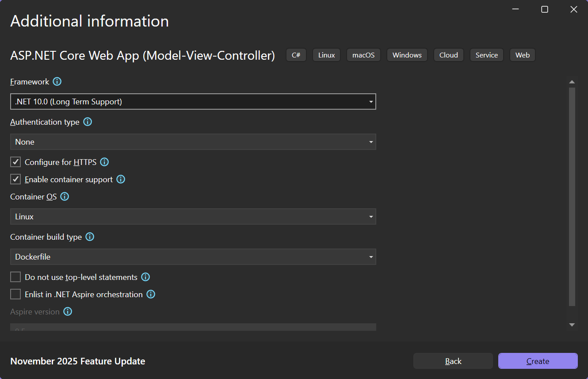Open the Configure for HTTPS info icon
Image resolution: width=588 pixels, height=379 pixels.
[104, 162]
